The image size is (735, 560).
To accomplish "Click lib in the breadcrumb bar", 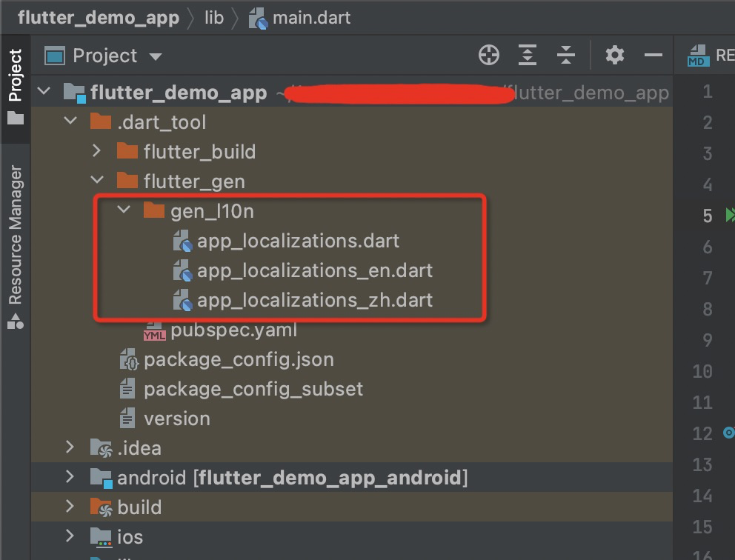I will pos(214,18).
